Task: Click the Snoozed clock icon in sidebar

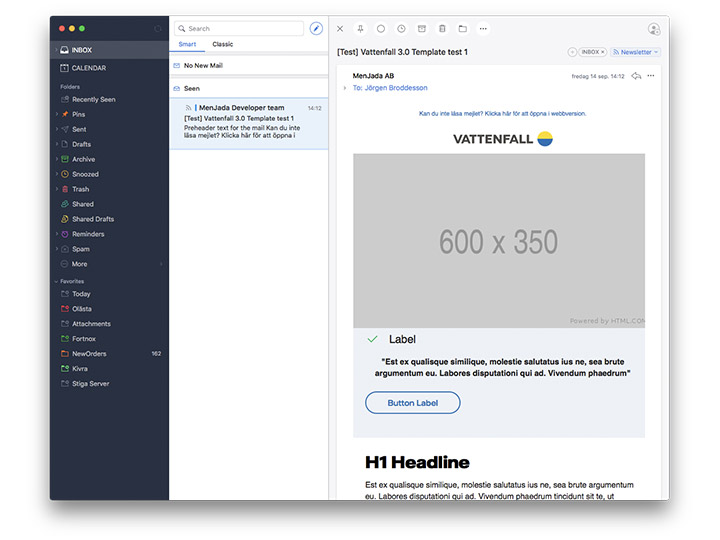Action: pos(65,174)
